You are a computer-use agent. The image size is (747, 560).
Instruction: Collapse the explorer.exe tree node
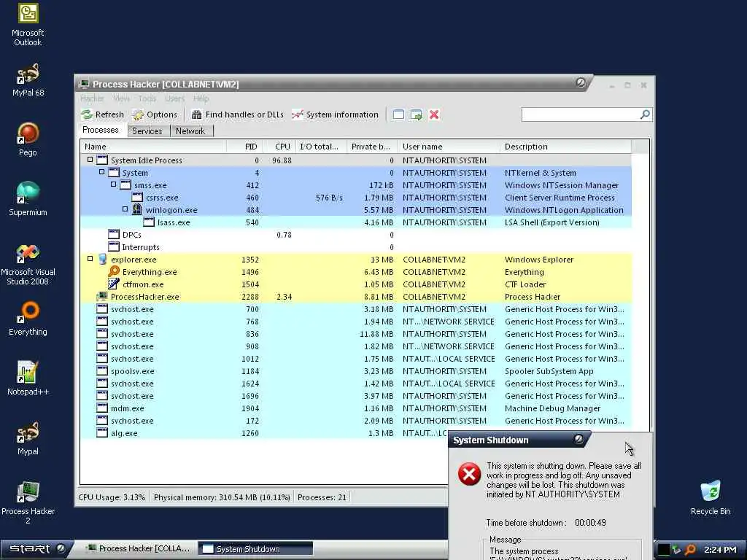point(90,259)
